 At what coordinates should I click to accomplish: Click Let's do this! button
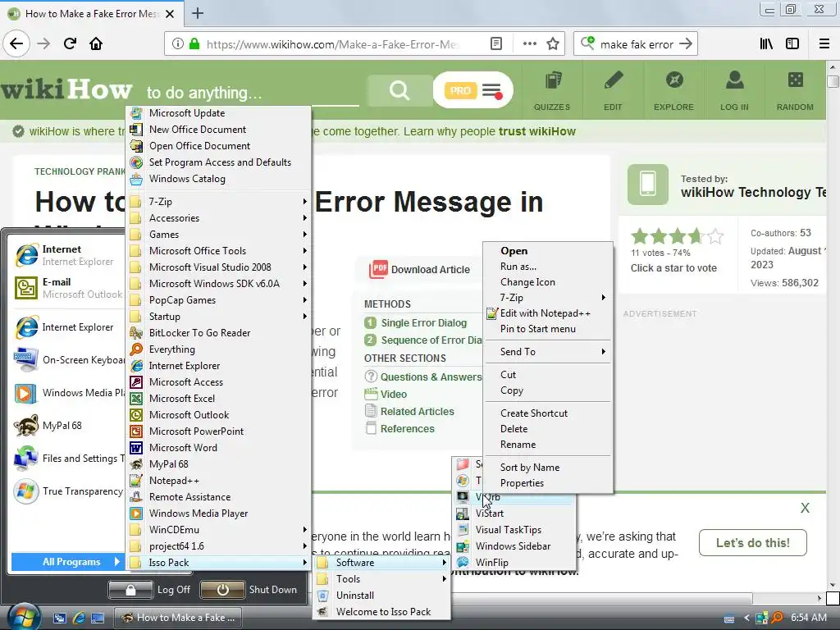pyautogui.click(x=753, y=543)
